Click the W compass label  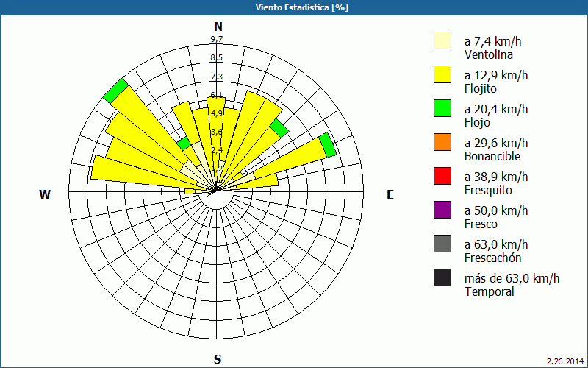tap(45, 194)
